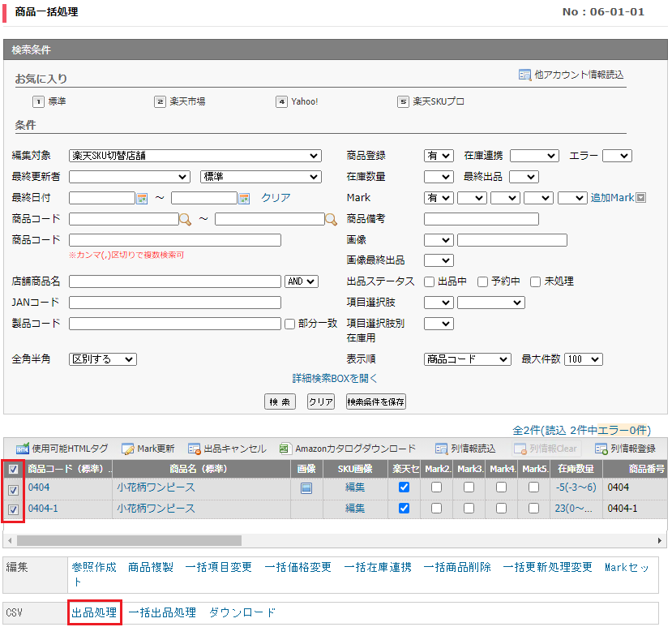
Task: Click the 商品備考 input field
Action: coord(482,219)
